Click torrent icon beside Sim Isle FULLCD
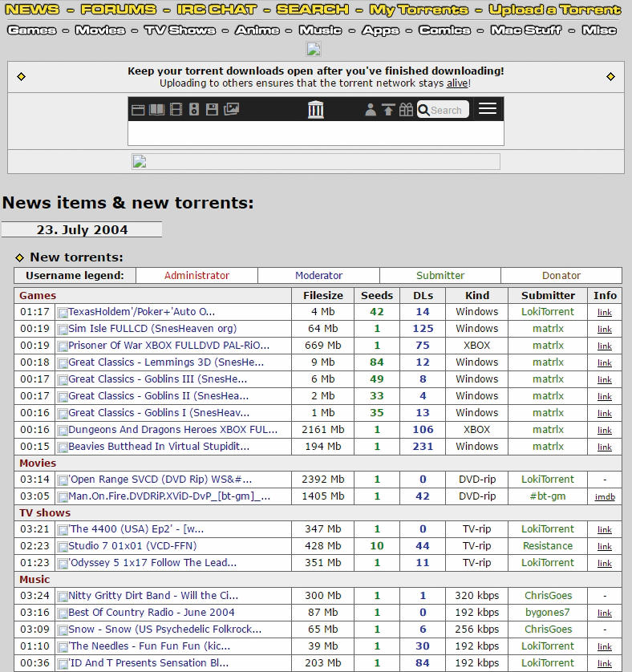Viewport: 632px width, 672px height. [63, 330]
